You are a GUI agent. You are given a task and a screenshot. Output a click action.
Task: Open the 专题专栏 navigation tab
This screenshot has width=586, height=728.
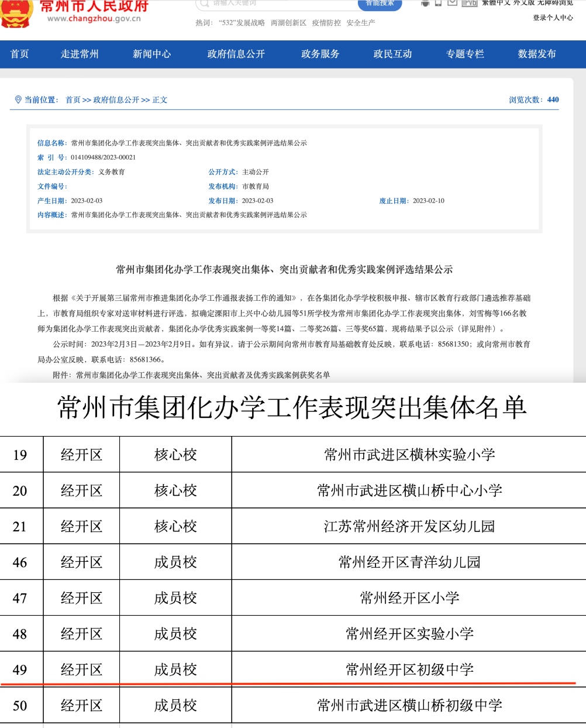466,54
